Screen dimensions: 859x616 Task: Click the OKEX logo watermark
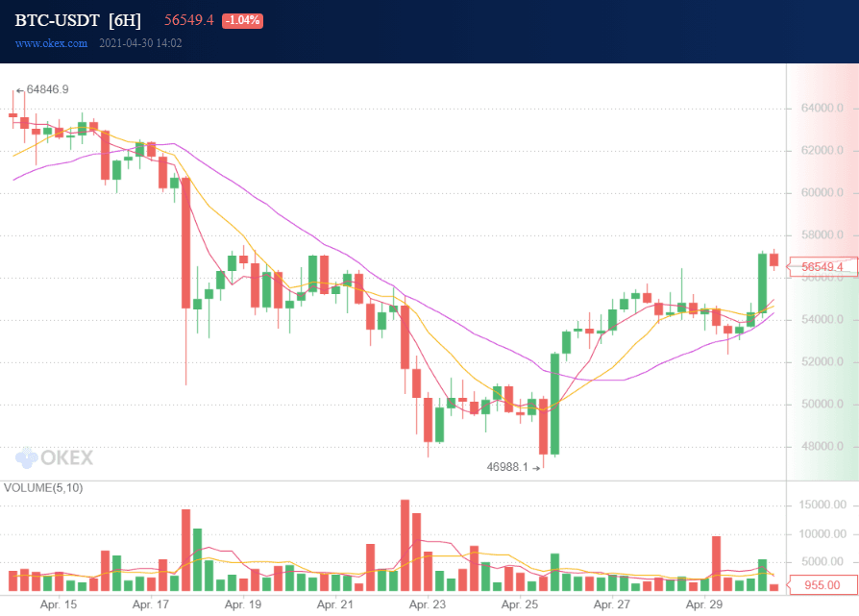tap(55, 458)
